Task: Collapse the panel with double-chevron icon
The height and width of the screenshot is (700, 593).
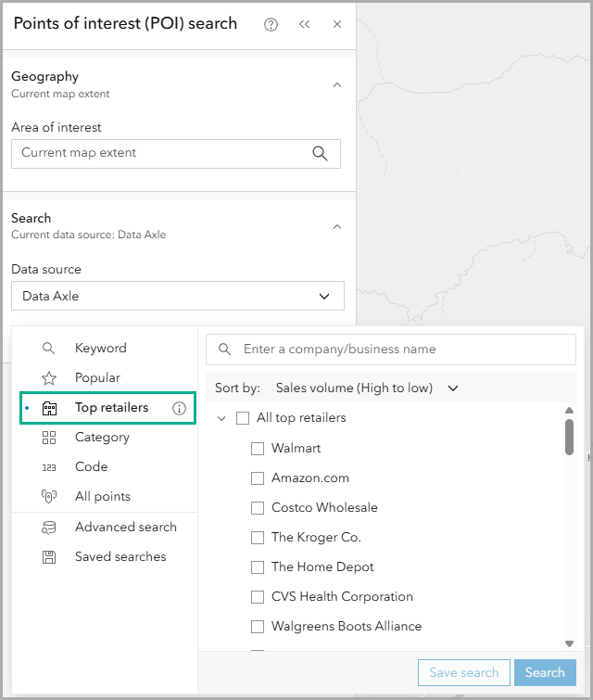Action: point(304,24)
